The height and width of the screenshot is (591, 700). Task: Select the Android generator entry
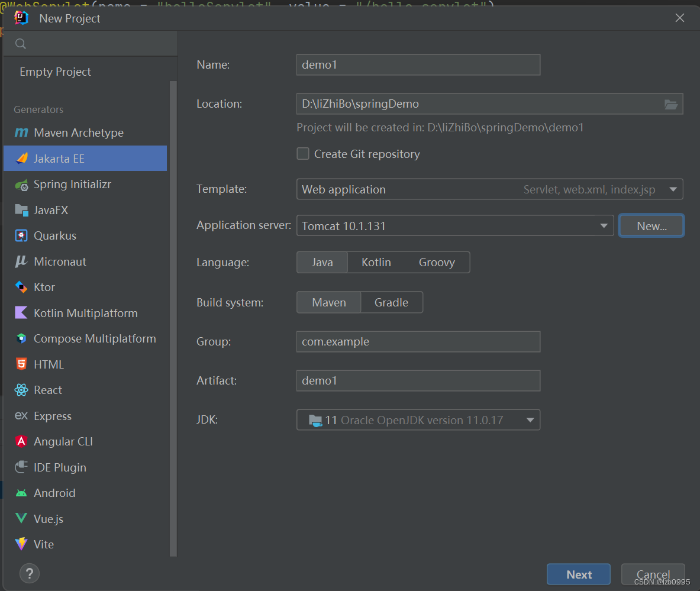pyautogui.click(x=85, y=493)
